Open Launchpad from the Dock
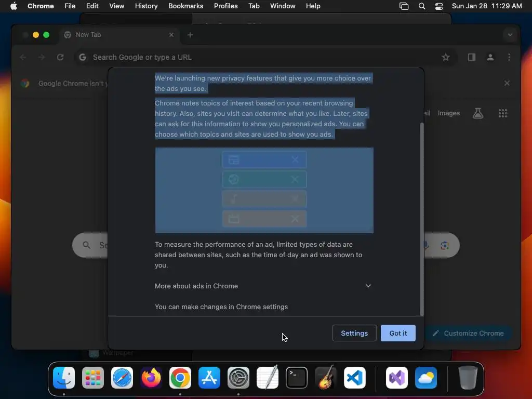This screenshot has width=532, height=399. (93, 378)
